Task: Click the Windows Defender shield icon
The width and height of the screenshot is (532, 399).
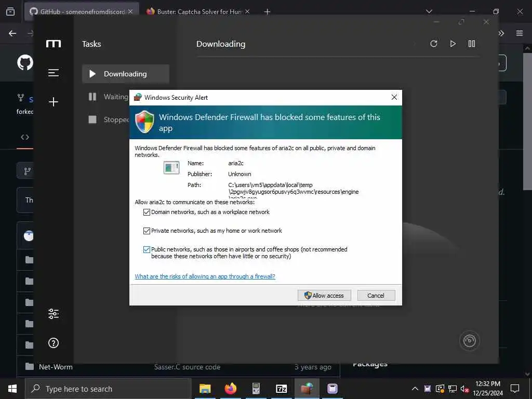Action: (x=144, y=122)
